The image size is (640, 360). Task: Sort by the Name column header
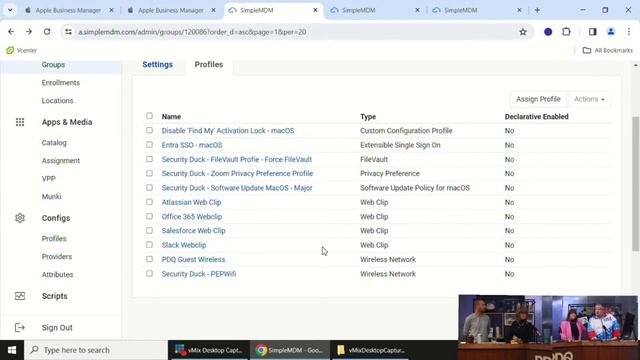[x=171, y=116]
